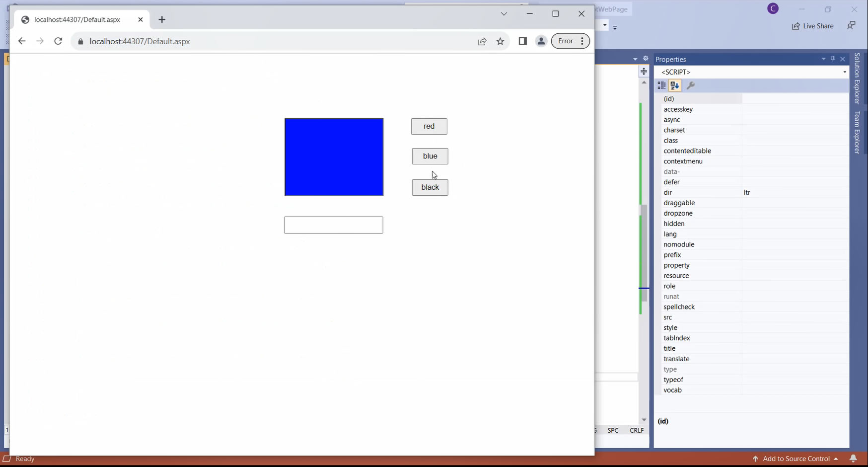Open the browser side panel
The width and height of the screenshot is (868, 467).
[522, 41]
